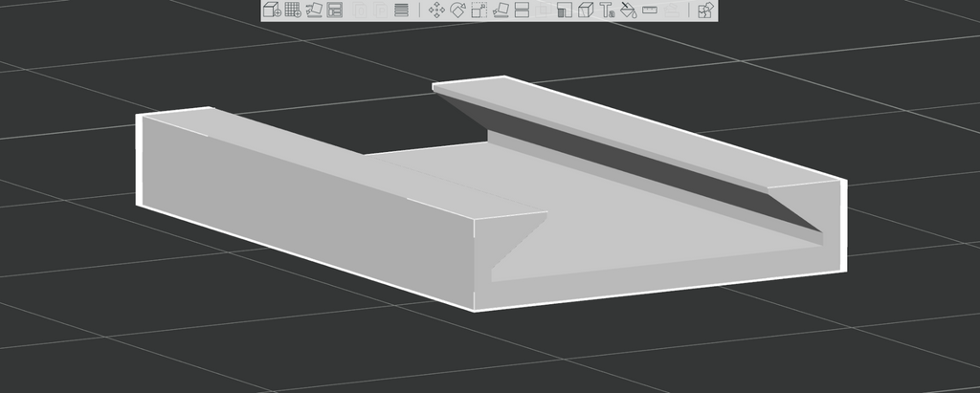The image size is (980, 393).
Task: Use the place on face tool beside Scale
Action: (x=501, y=10)
